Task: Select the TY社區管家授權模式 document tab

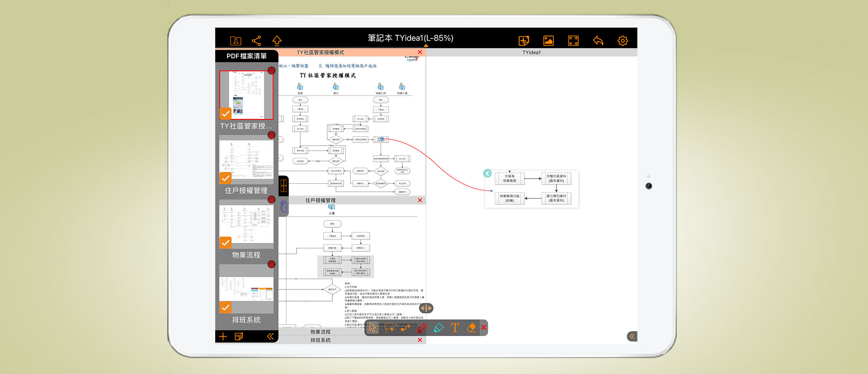Action: pos(321,52)
